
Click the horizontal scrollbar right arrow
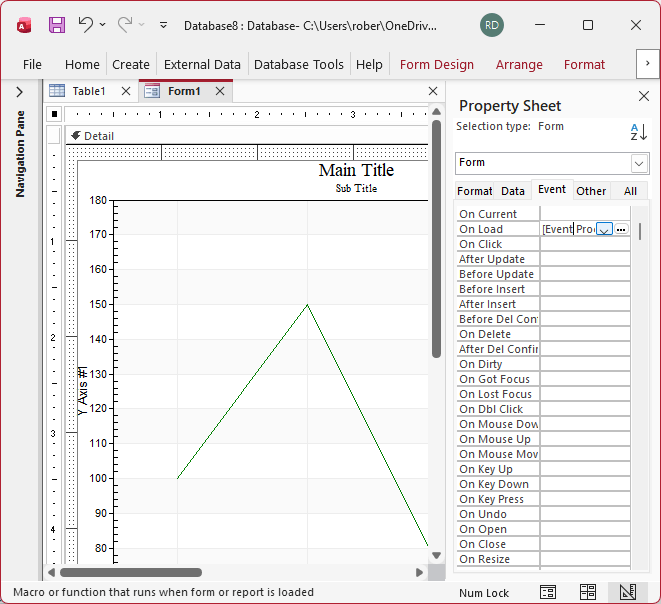click(419, 572)
